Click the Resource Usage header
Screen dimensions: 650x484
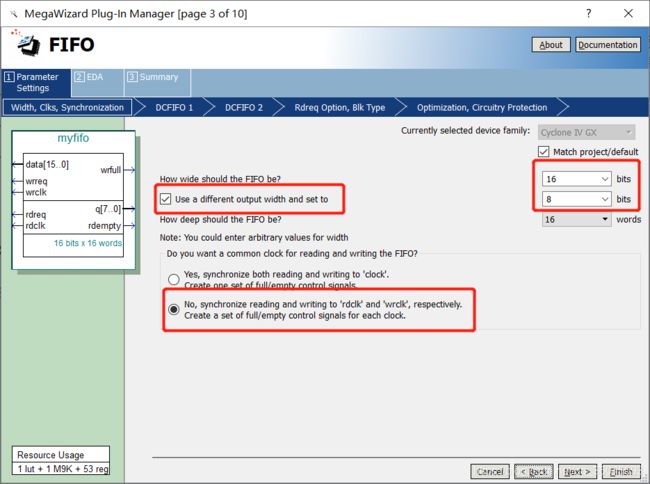tap(51, 455)
